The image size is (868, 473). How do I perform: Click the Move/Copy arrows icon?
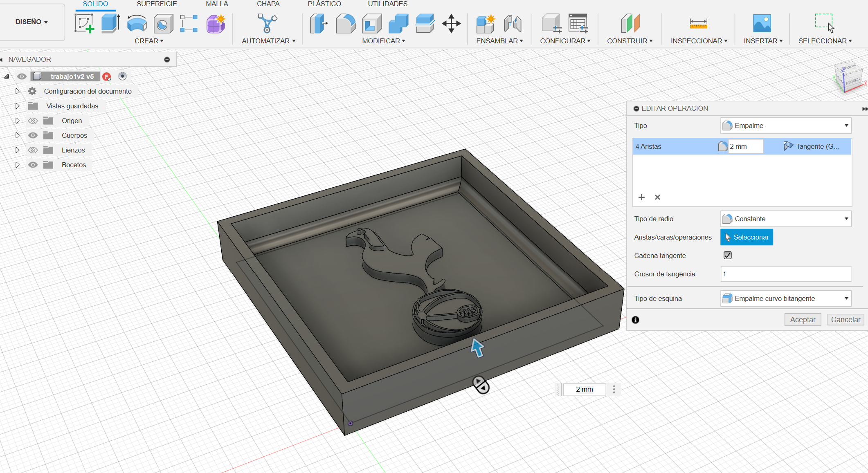pos(451,23)
